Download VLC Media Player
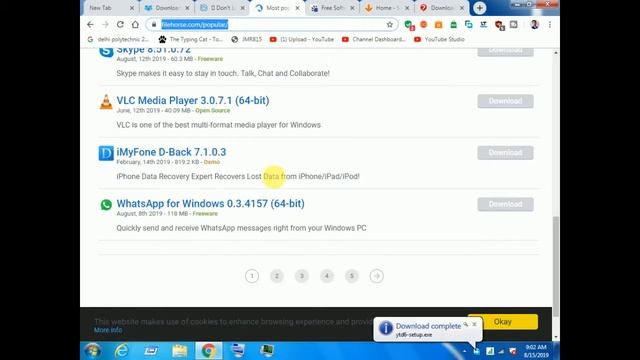The height and width of the screenshot is (360, 640). (x=505, y=101)
